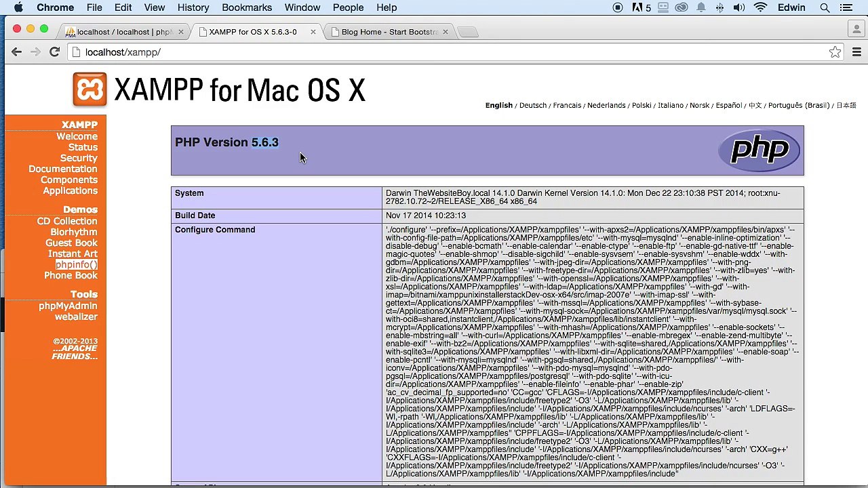Open the CD Collection demo
This screenshot has height=488, width=868.
coord(67,221)
